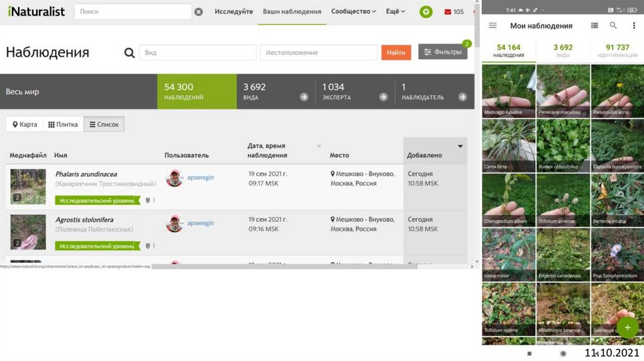This screenshot has width=644, height=361.
Task: Open apseregin user link in Agrostis row
Action: (201, 223)
